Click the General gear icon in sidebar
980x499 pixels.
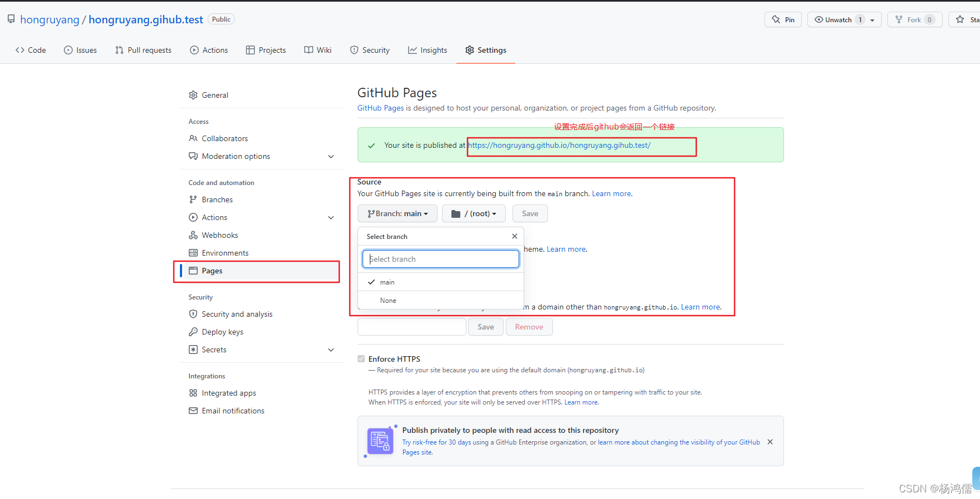coord(193,95)
